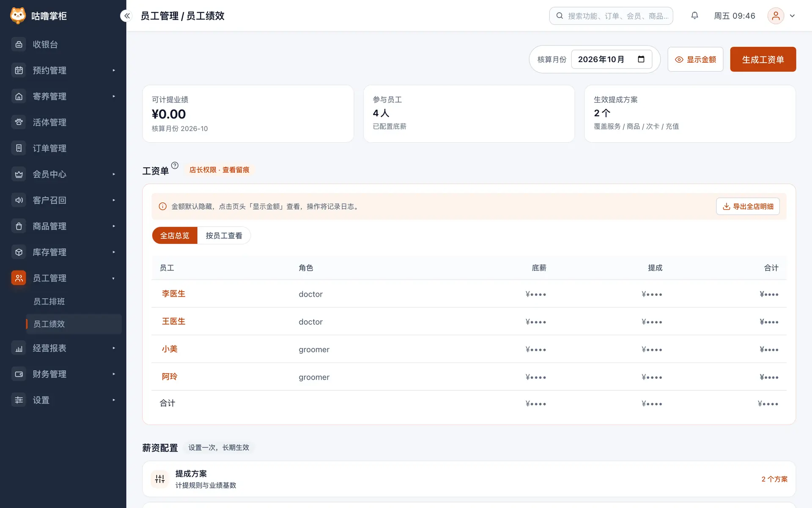Open employee 王医生 details
This screenshot has width=812, height=508.
[174, 321]
